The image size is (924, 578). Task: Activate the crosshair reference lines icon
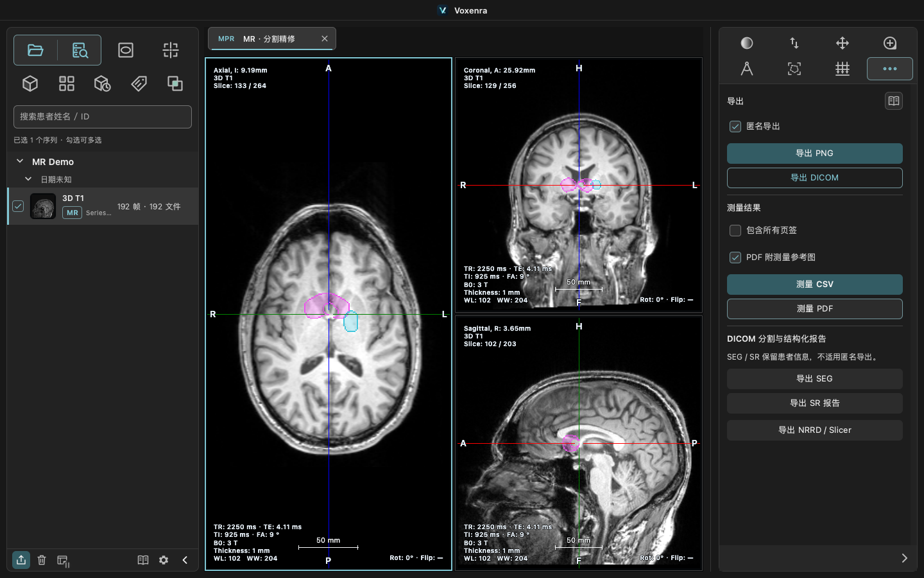coord(171,50)
